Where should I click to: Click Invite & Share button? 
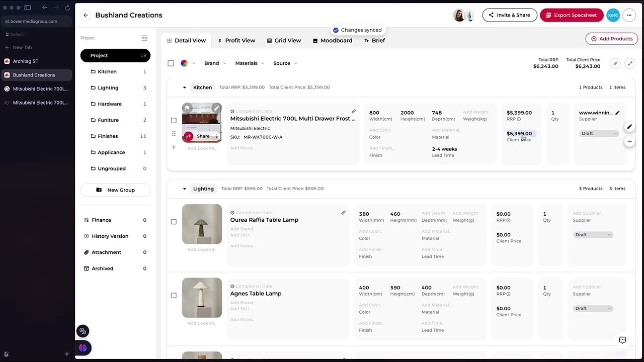click(509, 15)
